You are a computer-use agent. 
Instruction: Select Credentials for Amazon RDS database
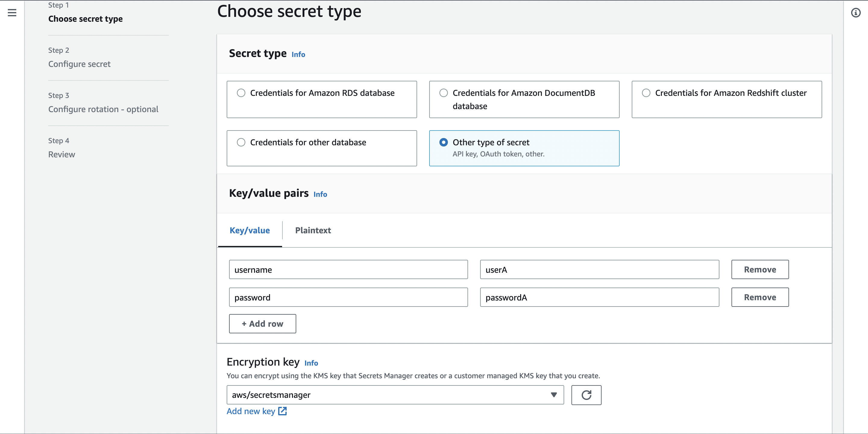tap(322, 99)
